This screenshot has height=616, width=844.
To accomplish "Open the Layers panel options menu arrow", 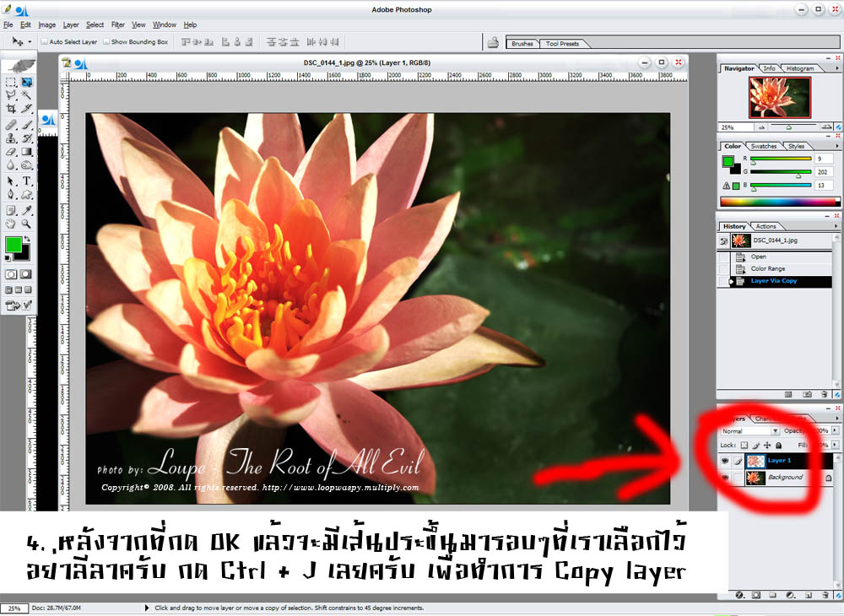I will pyautogui.click(x=836, y=418).
